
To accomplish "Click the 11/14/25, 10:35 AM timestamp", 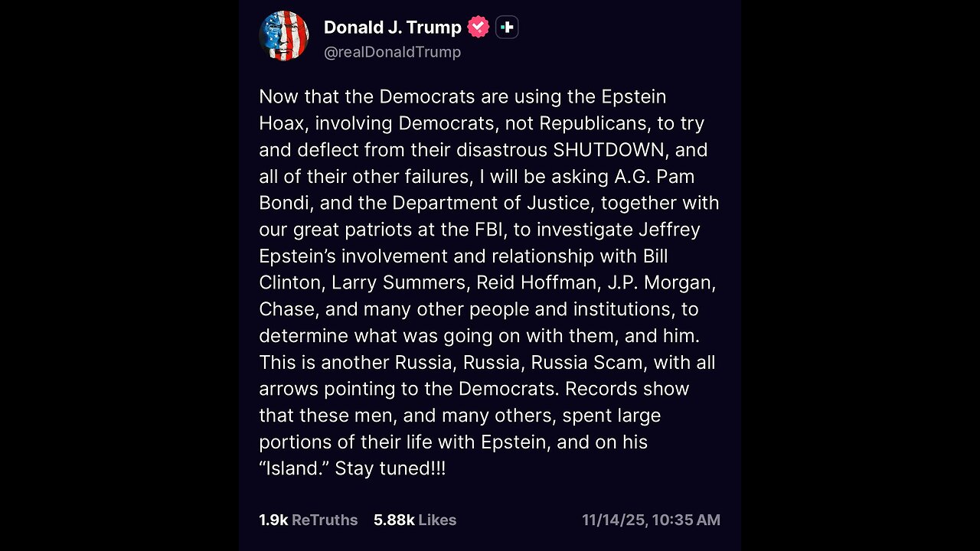I will tap(651, 520).
